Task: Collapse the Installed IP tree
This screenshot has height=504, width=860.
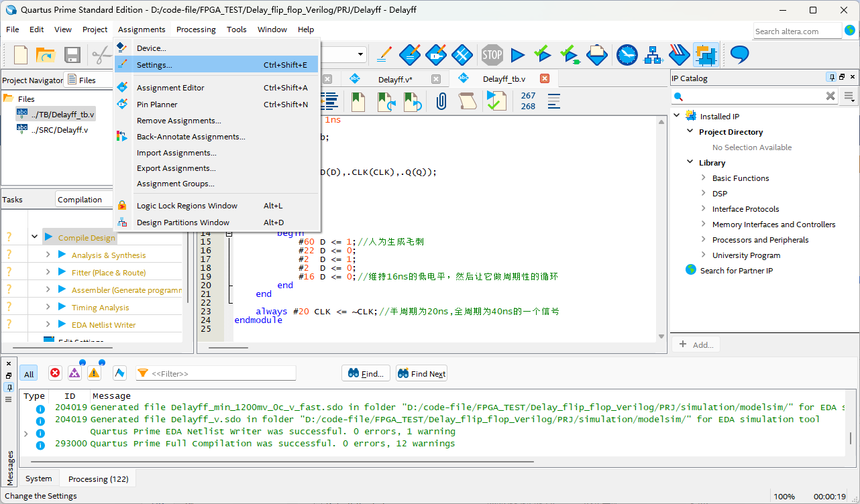Action: (x=677, y=115)
